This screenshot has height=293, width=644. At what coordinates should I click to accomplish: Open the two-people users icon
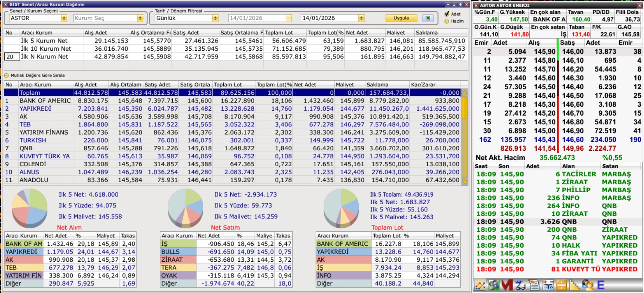click(587, 285)
